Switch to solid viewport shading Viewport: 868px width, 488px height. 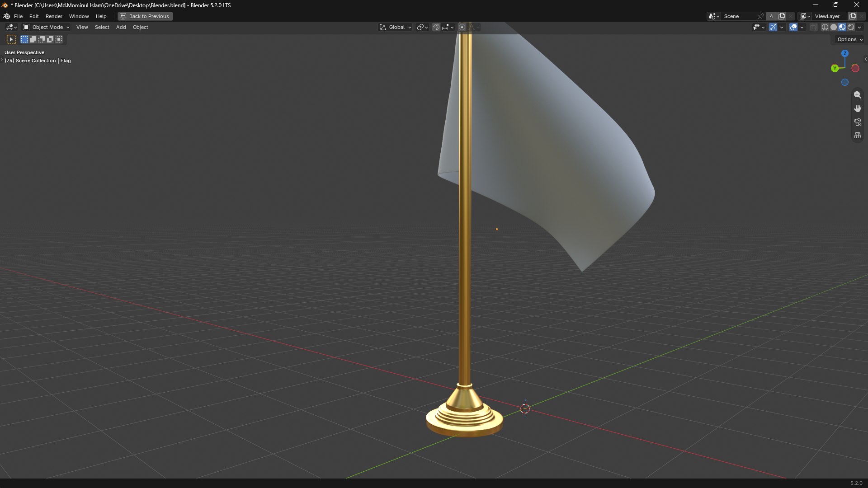pyautogui.click(x=834, y=27)
